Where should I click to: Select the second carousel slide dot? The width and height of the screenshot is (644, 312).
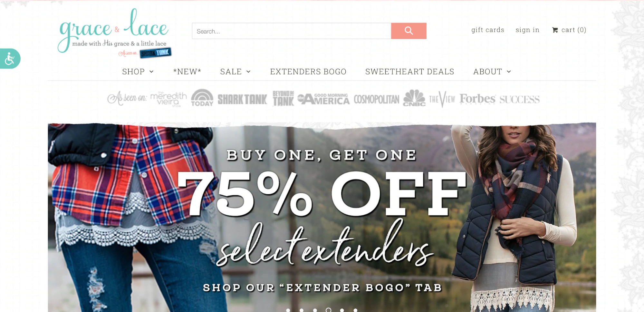302,310
